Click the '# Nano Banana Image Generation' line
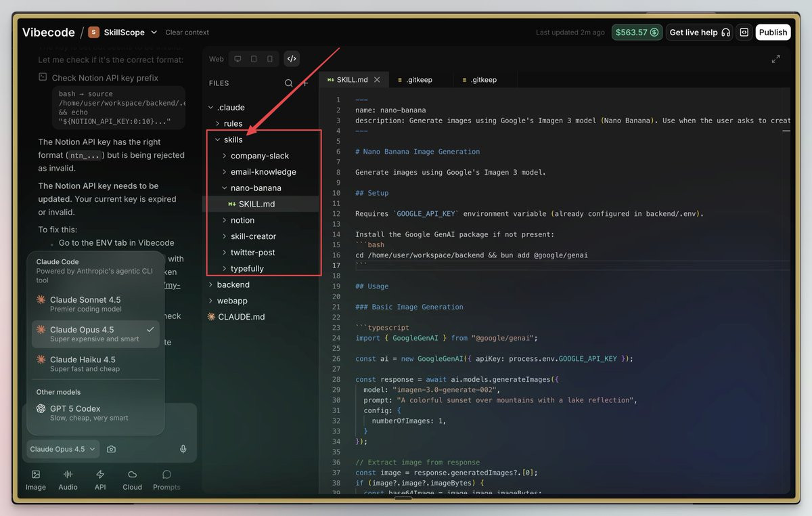This screenshot has height=516, width=812. 418,152
